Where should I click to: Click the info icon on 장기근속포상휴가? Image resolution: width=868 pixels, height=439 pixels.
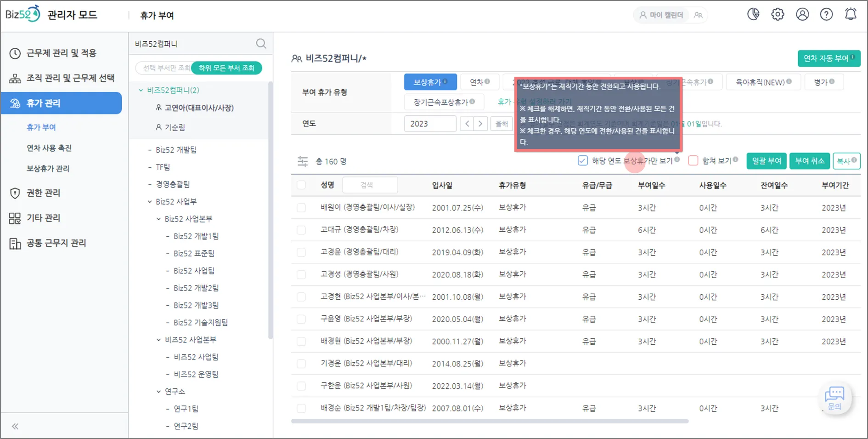(x=472, y=102)
